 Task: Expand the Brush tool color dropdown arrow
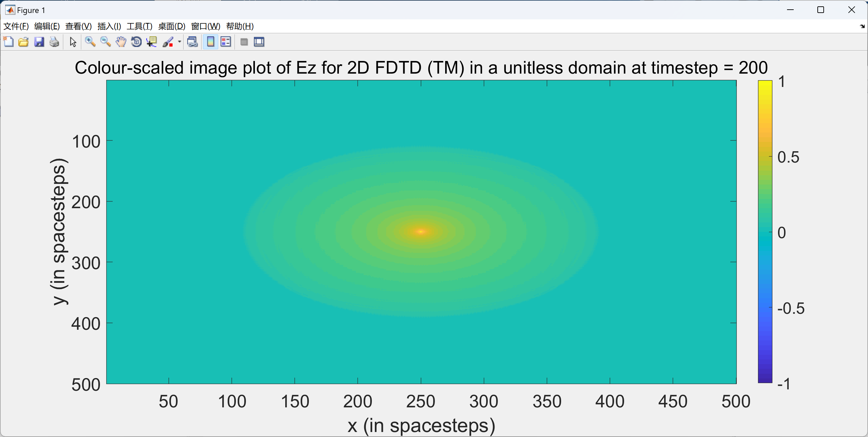[x=179, y=42]
